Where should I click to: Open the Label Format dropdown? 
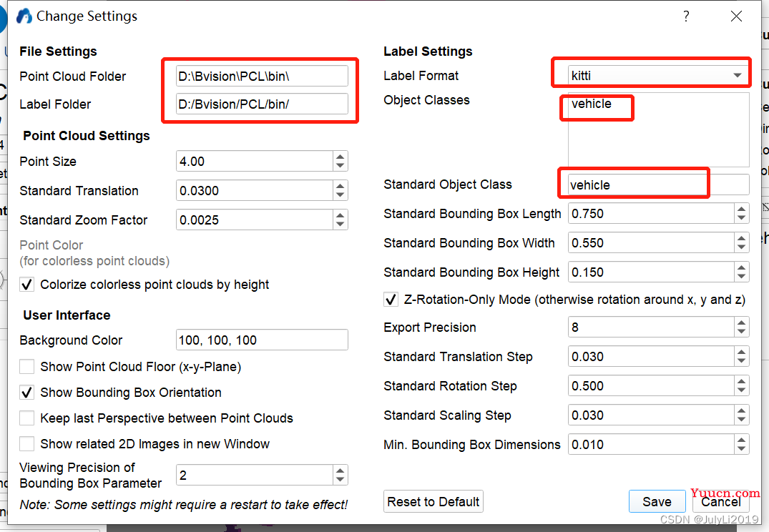coord(658,76)
